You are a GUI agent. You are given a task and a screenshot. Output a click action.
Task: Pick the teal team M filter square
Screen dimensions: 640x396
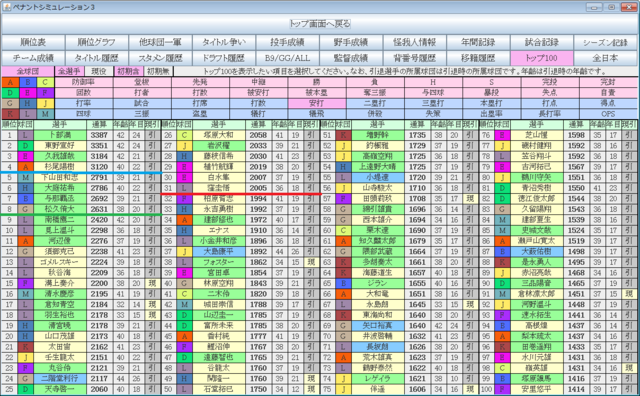pyautogui.click(x=45, y=114)
